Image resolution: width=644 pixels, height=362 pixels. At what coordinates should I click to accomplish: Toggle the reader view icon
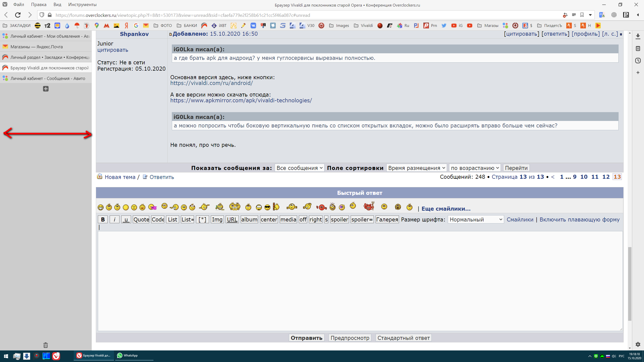point(574,15)
